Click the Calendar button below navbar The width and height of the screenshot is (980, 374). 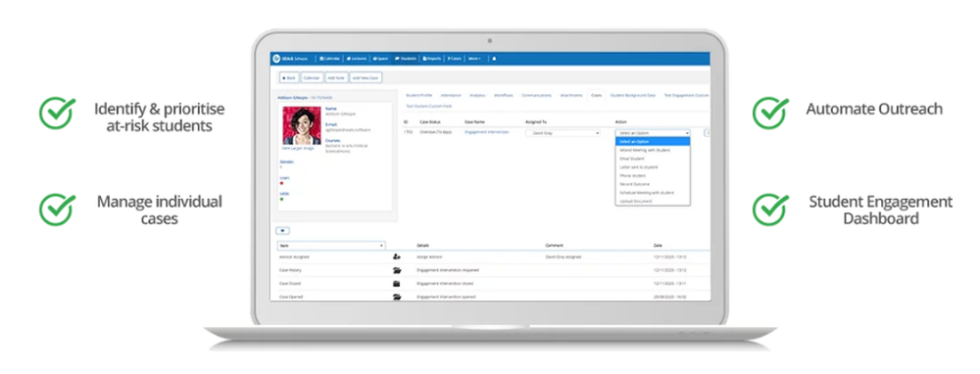click(x=312, y=78)
